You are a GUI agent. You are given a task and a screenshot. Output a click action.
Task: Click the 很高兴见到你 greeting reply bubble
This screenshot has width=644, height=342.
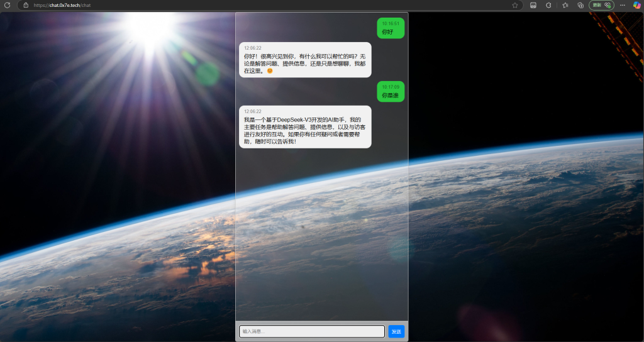(x=305, y=60)
